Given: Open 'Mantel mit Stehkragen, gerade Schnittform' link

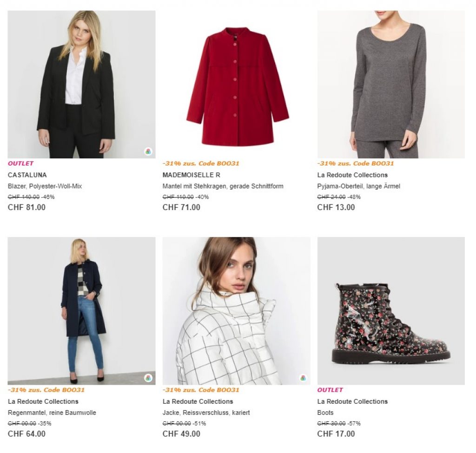Looking at the screenshot, I should pyautogui.click(x=223, y=186).
